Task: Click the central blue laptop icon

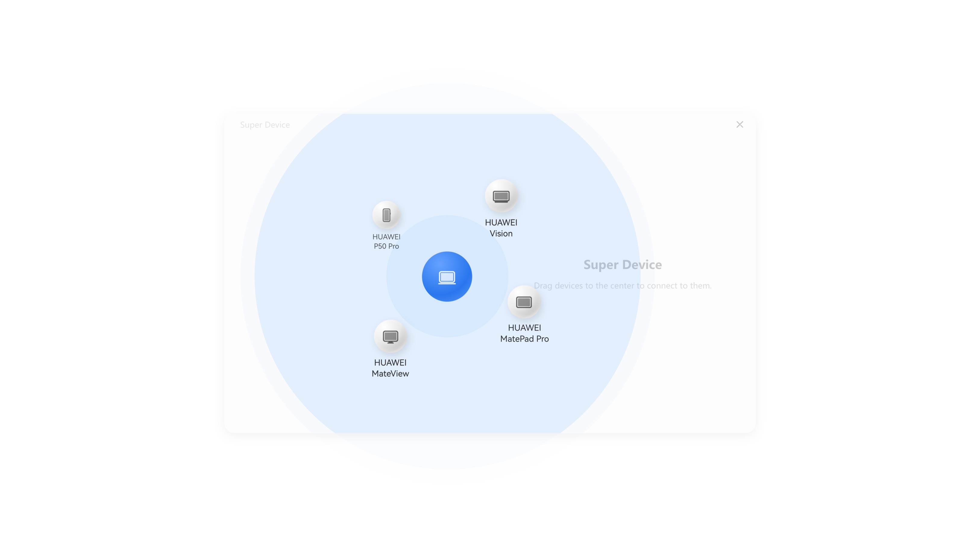Action: [447, 277]
